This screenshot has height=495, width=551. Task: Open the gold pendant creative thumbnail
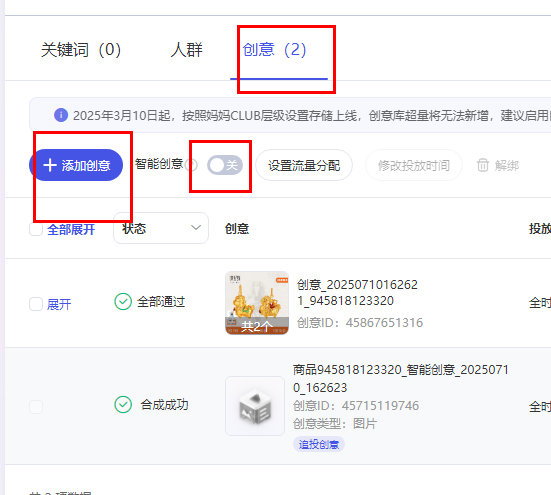pyautogui.click(x=257, y=303)
